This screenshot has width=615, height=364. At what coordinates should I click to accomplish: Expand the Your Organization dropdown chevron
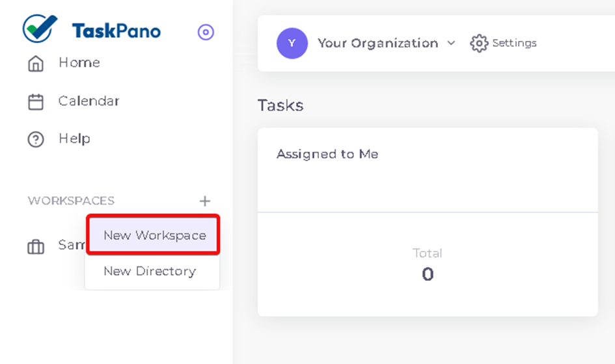tap(452, 43)
